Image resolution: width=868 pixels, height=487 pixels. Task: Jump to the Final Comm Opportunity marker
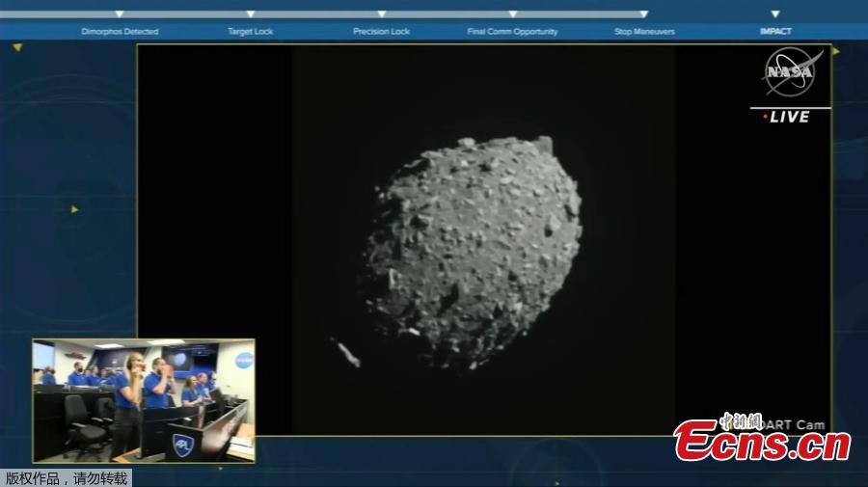click(512, 14)
